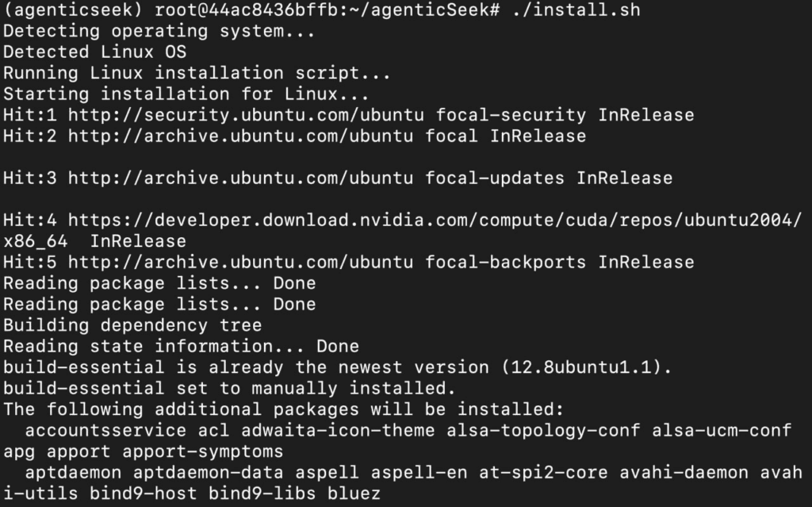Click 'build-essential set to manually installed' line
The height and width of the screenshot is (507, 812).
point(229,389)
